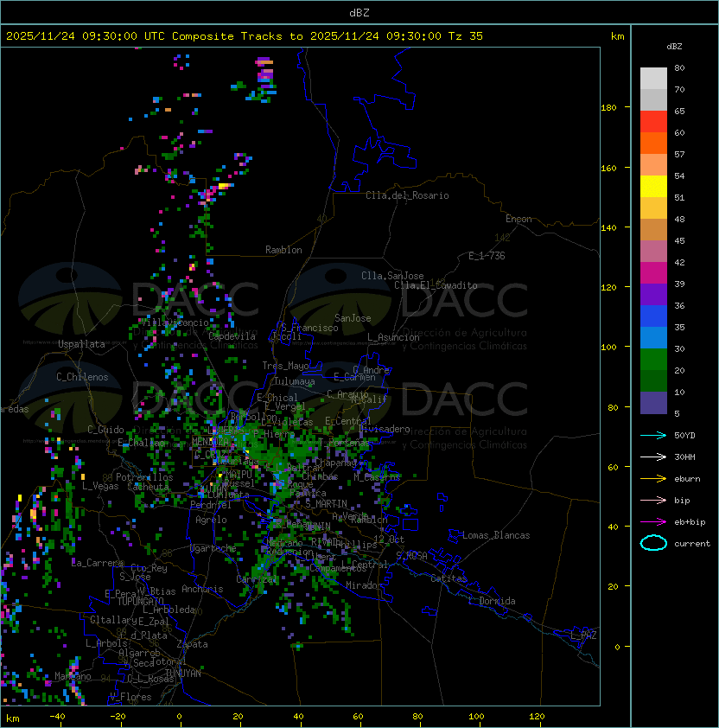
Task: Click the yellow eburn arrow in legend
Action: [653, 478]
